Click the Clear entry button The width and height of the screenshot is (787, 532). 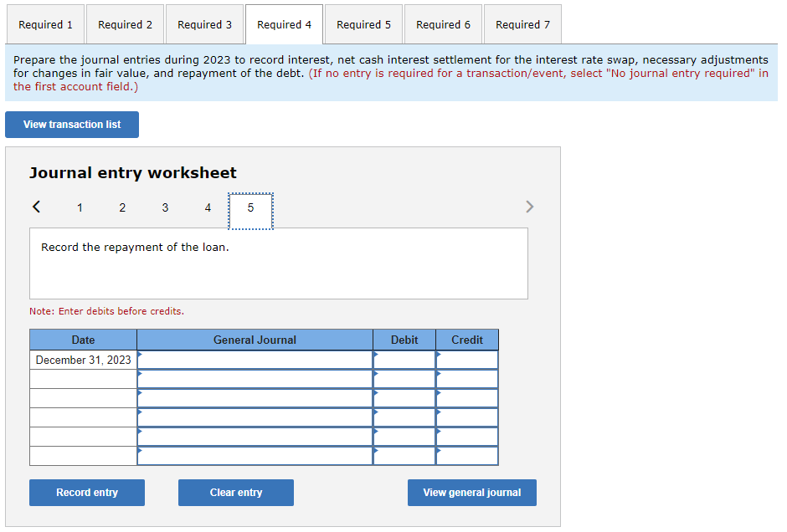pyautogui.click(x=235, y=493)
